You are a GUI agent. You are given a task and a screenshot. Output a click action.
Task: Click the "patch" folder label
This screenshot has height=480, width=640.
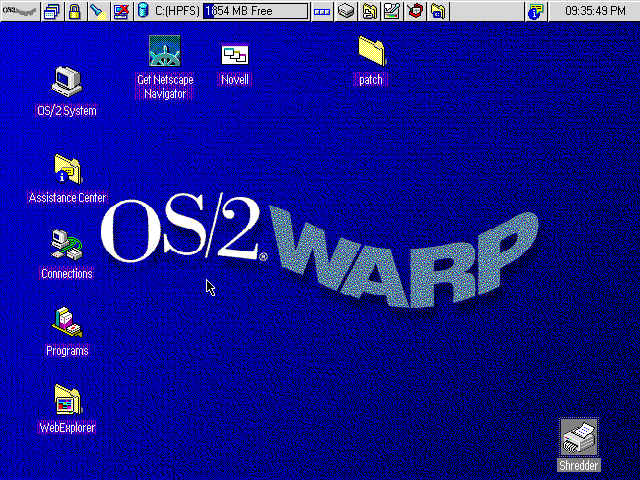click(371, 80)
